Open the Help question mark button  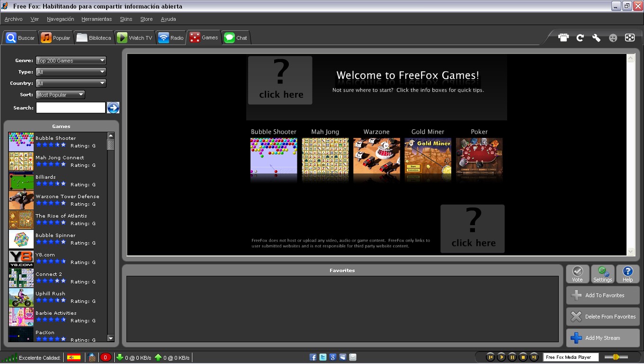click(628, 274)
